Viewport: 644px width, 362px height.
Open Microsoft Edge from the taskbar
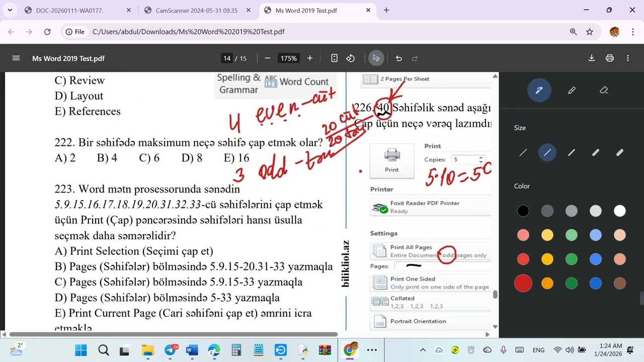(214, 350)
